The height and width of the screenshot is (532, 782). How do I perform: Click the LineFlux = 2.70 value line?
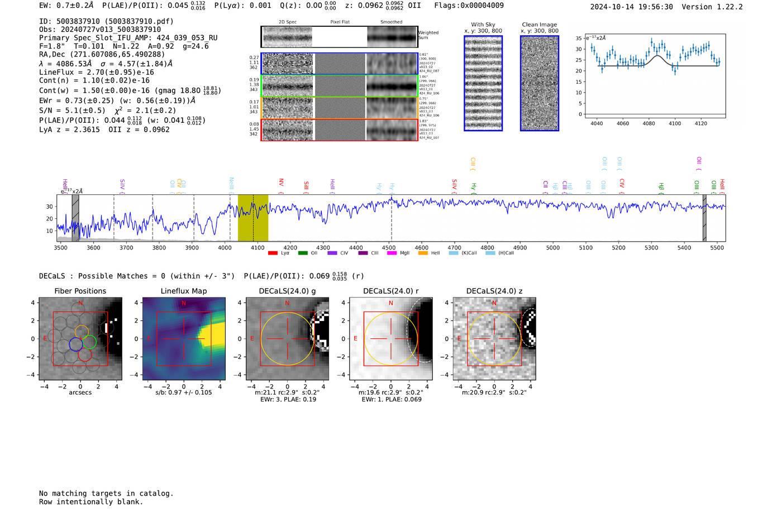(97, 72)
